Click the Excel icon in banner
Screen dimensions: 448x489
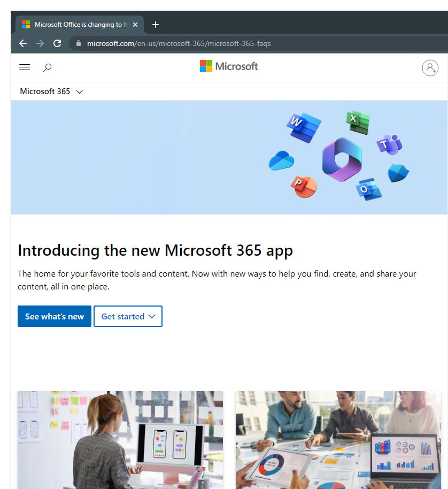pyautogui.click(x=358, y=123)
